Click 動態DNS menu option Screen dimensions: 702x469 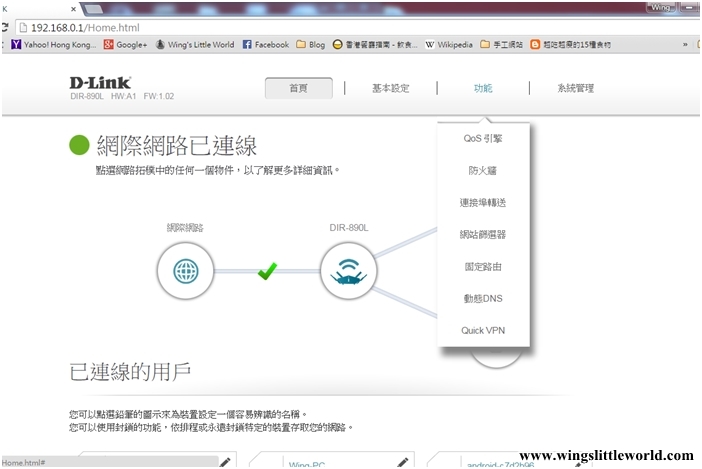click(483, 299)
